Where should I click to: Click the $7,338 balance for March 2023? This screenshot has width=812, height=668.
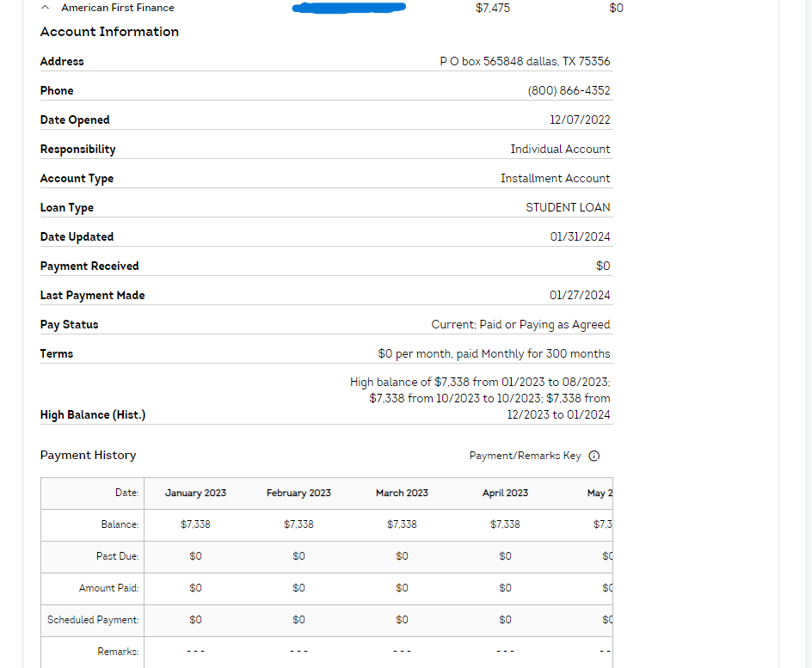(402, 524)
